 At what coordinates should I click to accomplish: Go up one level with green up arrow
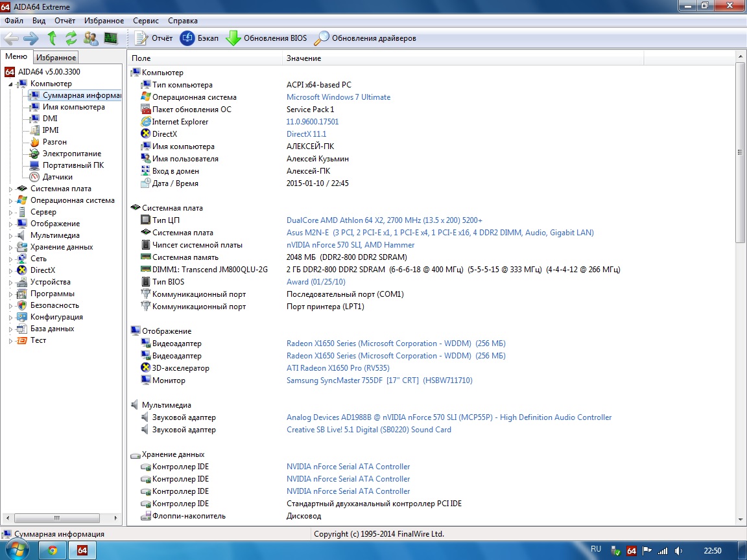pyautogui.click(x=51, y=38)
